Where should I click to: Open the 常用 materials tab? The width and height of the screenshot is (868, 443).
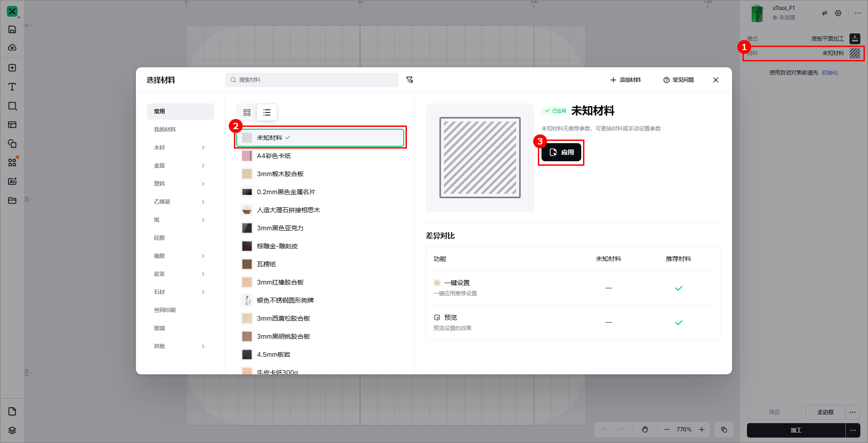pos(180,112)
